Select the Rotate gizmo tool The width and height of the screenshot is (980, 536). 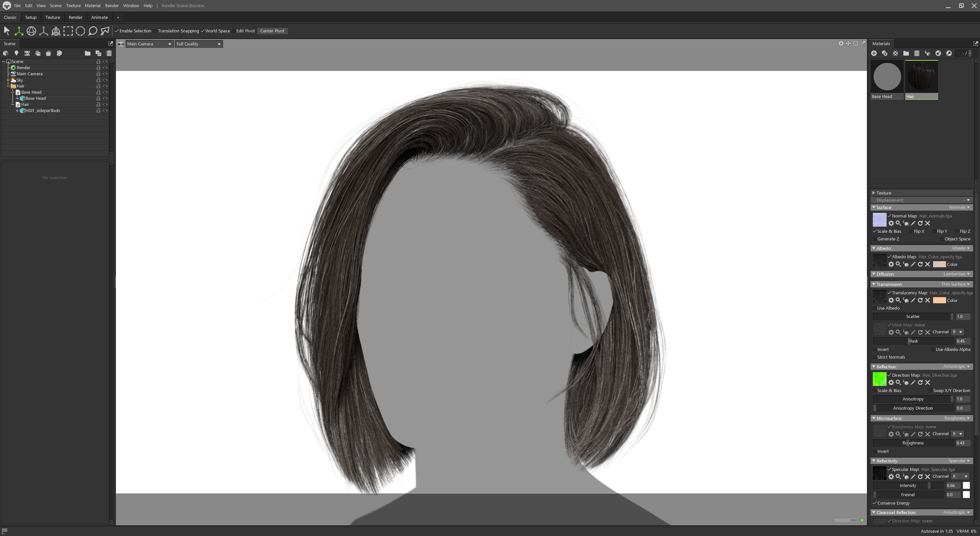(31, 31)
